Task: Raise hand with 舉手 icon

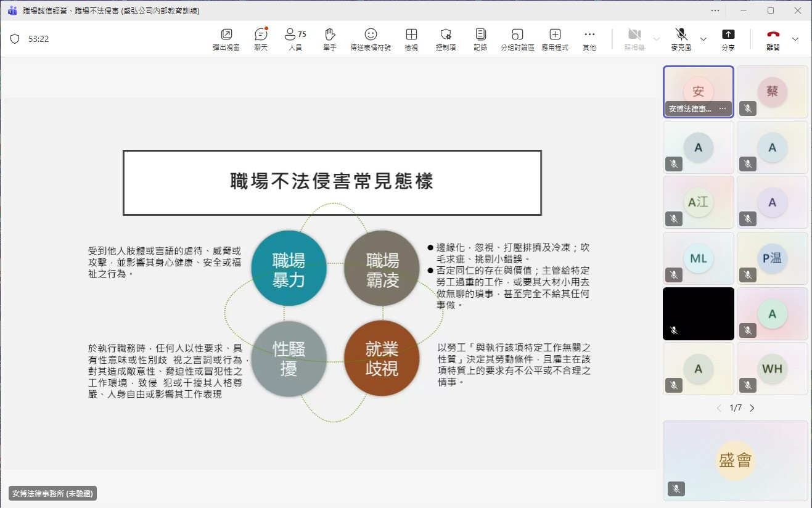Action: (330, 39)
